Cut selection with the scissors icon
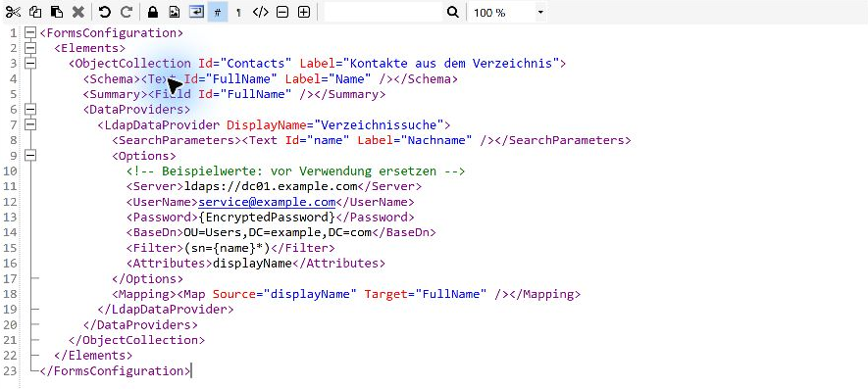Screen dimensions: 868x389 [14, 12]
